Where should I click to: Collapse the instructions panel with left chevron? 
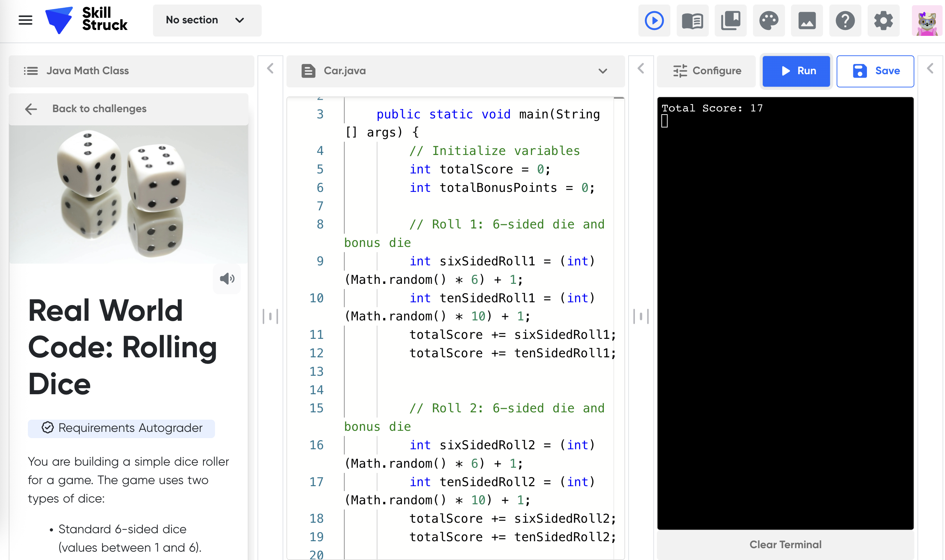coord(270,69)
